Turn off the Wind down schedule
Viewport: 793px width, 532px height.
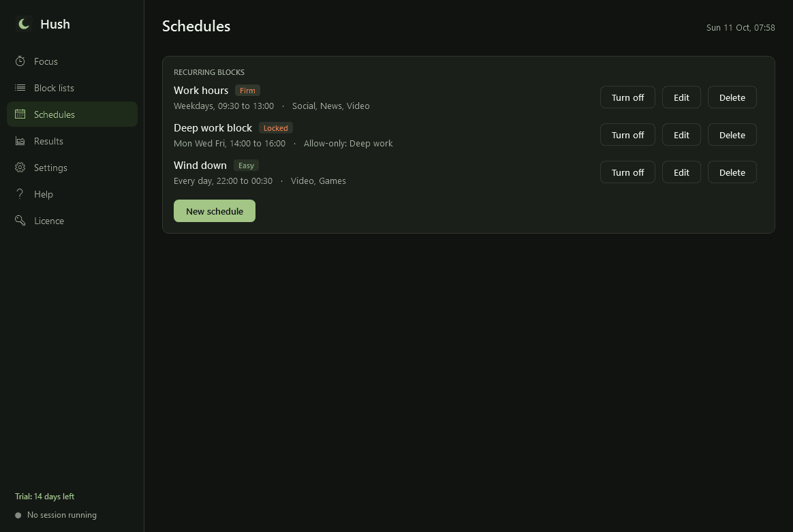coord(627,172)
